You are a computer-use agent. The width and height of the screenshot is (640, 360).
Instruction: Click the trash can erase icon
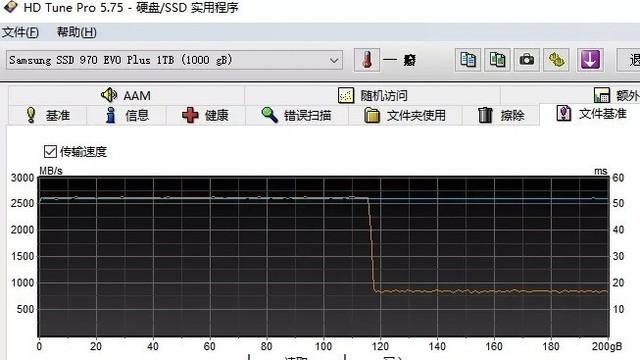tap(485, 115)
